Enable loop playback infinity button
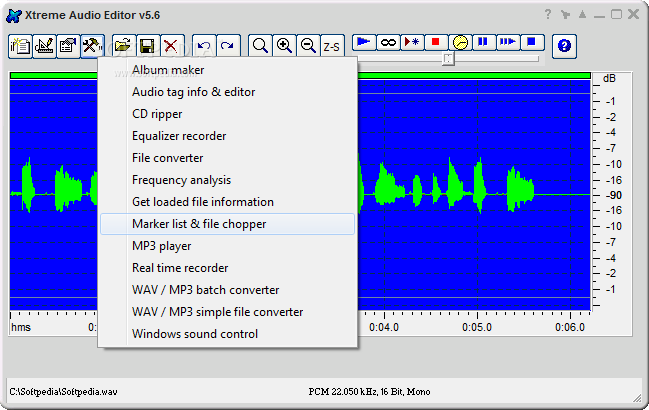This screenshot has height=410, width=649. click(388, 42)
